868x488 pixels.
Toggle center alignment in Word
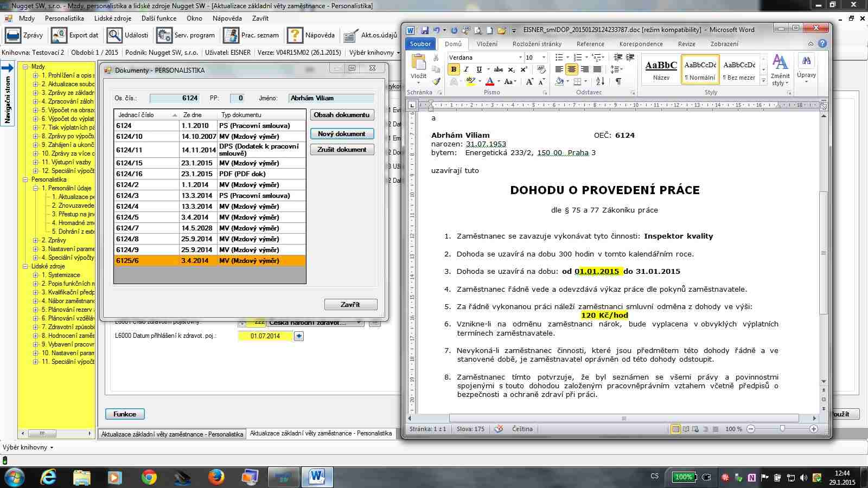click(571, 69)
